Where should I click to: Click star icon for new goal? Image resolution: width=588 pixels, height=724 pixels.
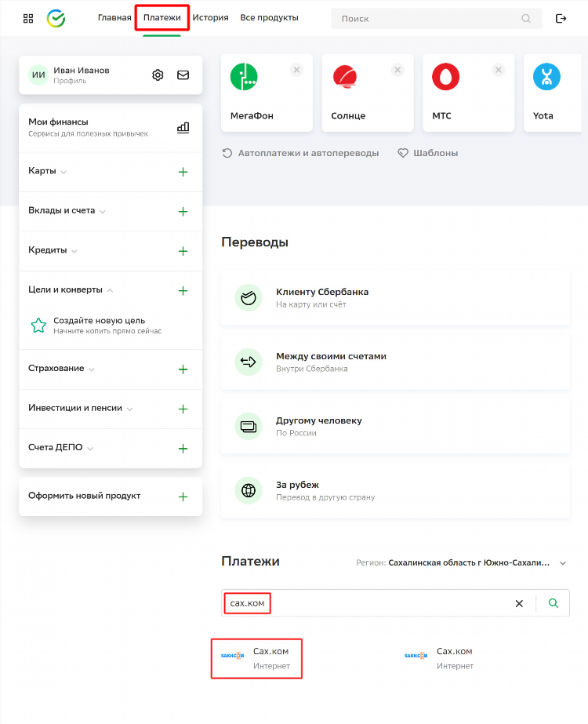38,326
